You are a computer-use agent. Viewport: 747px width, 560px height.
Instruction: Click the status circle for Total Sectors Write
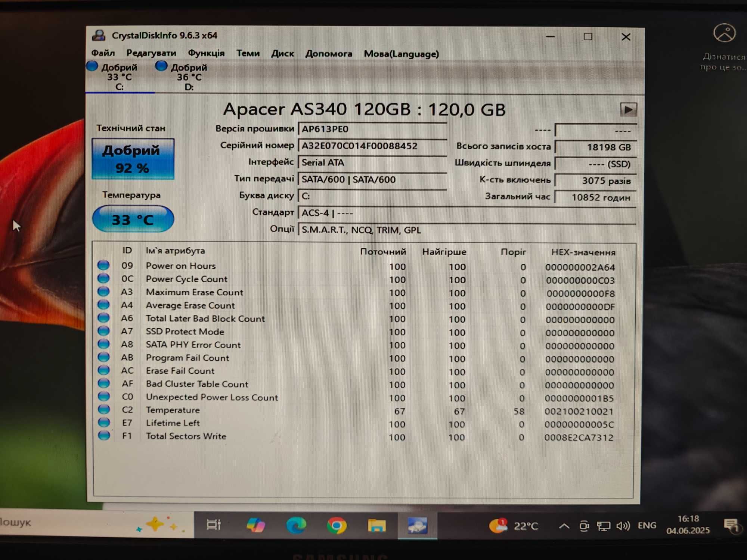tap(104, 435)
